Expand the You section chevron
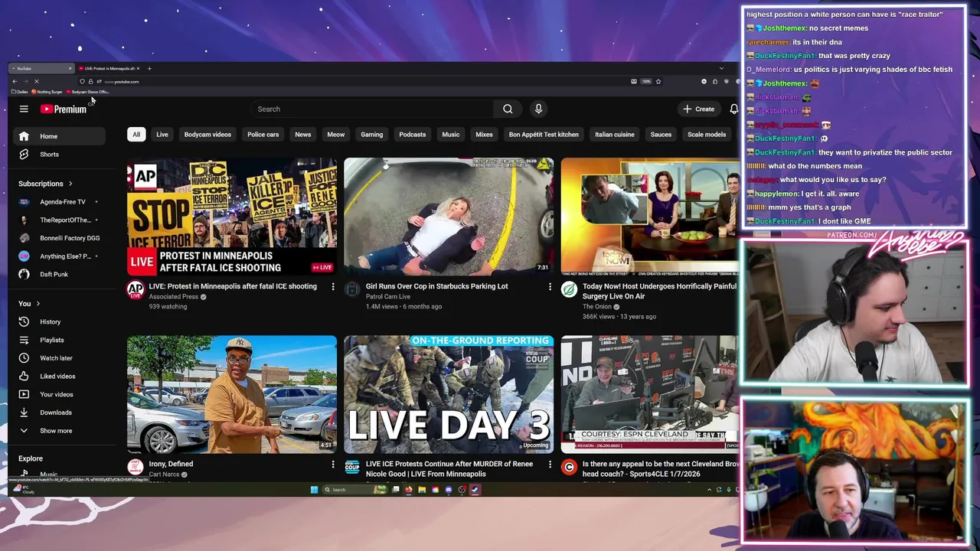The image size is (980, 551). [38, 304]
